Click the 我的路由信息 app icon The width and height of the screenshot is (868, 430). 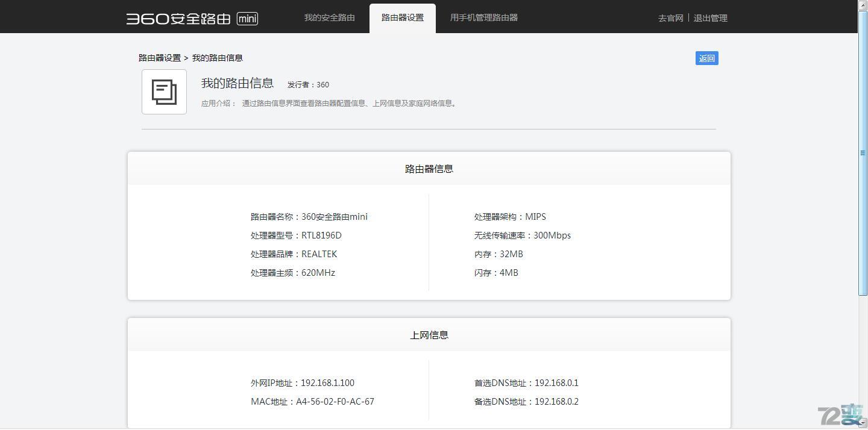(x=164, y=92)
